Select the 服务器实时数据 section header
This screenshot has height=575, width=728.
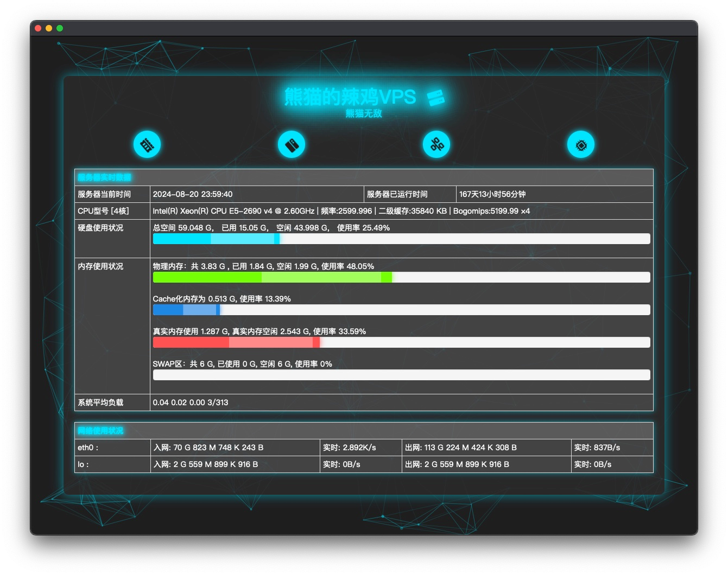(104, 177)
